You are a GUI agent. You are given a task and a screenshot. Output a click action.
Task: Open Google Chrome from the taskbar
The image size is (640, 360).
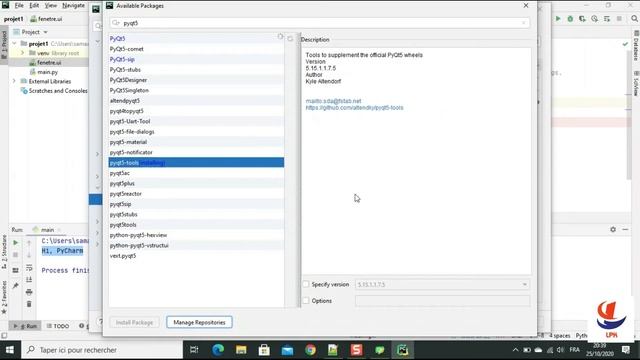point(310,350)
